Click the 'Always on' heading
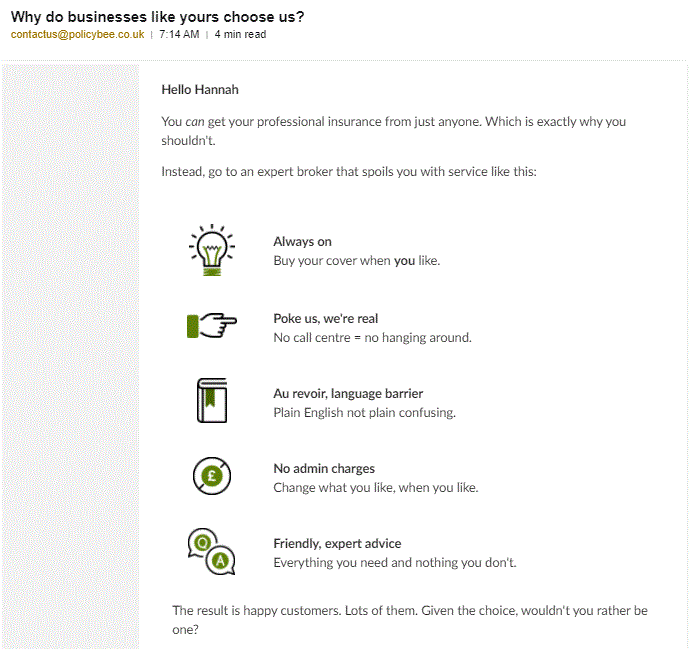The width and height of the screenshot is (689, 649). pos(302,242)
